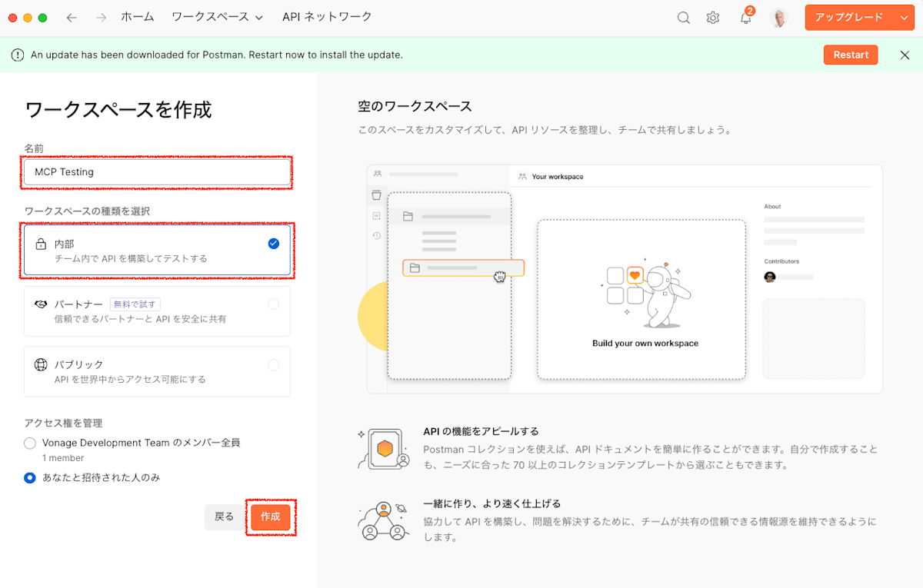Click the API の機能をアピールする illustration icon
The height and width of the screenshot is (588, 923).
(x=385, y=449)
